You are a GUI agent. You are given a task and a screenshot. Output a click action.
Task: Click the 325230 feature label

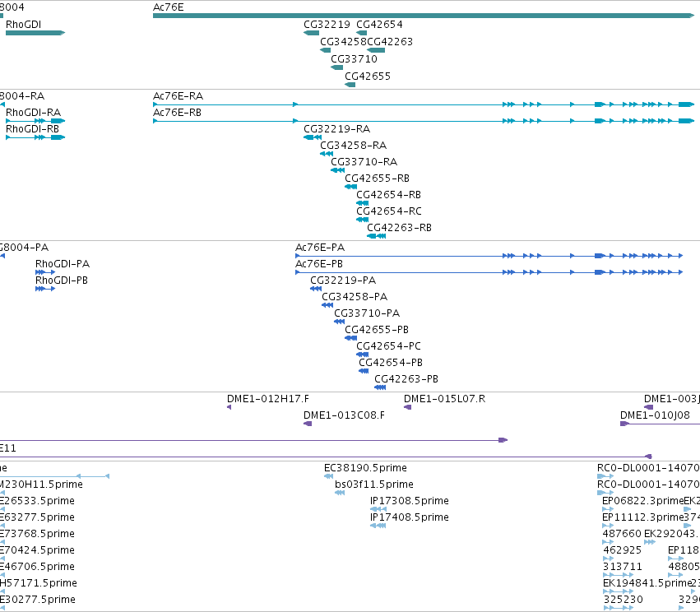pyautogui.click(x=624, y=600)
